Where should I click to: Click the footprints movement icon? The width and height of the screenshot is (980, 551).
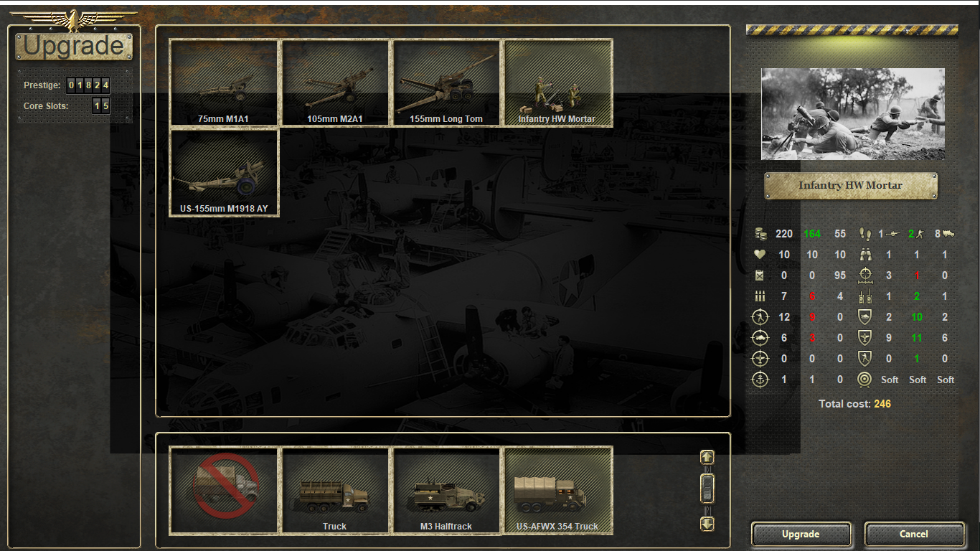(x=865, y=234)
